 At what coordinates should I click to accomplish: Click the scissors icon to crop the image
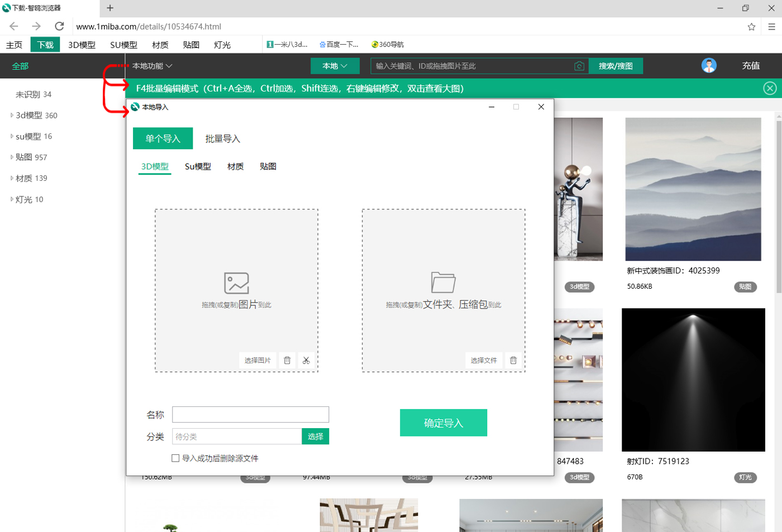point(306,360)
